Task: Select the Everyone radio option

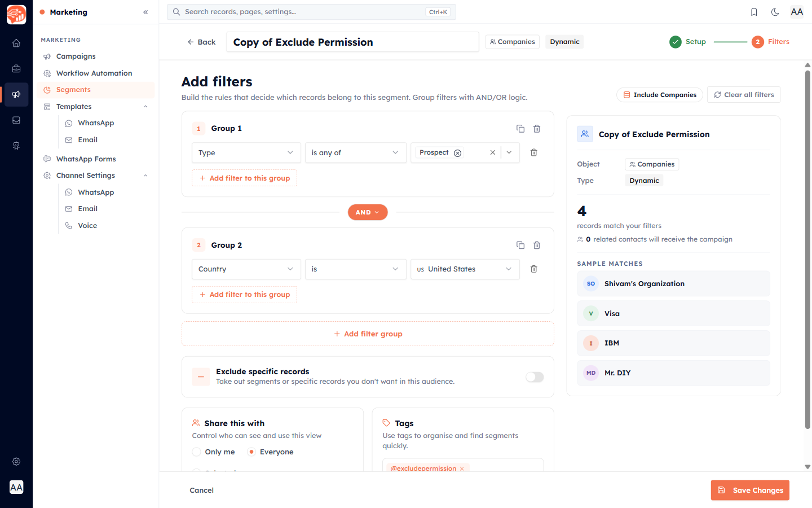Action: coord(251,452)
